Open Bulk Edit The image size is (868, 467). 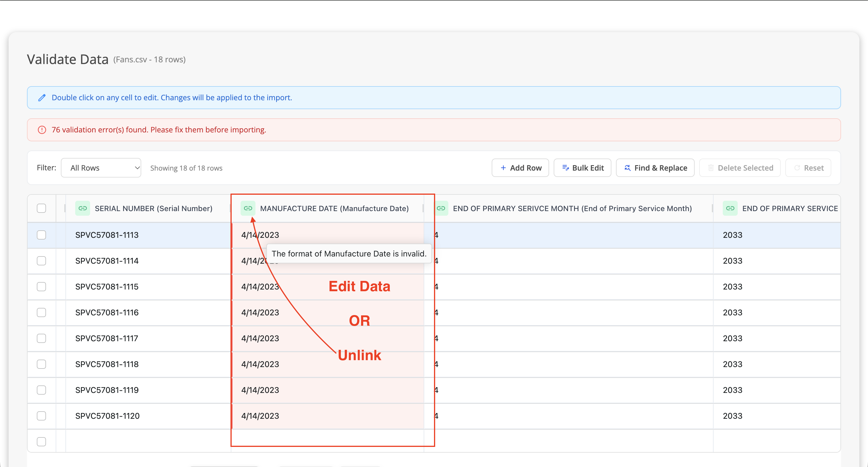click(582, 168)
